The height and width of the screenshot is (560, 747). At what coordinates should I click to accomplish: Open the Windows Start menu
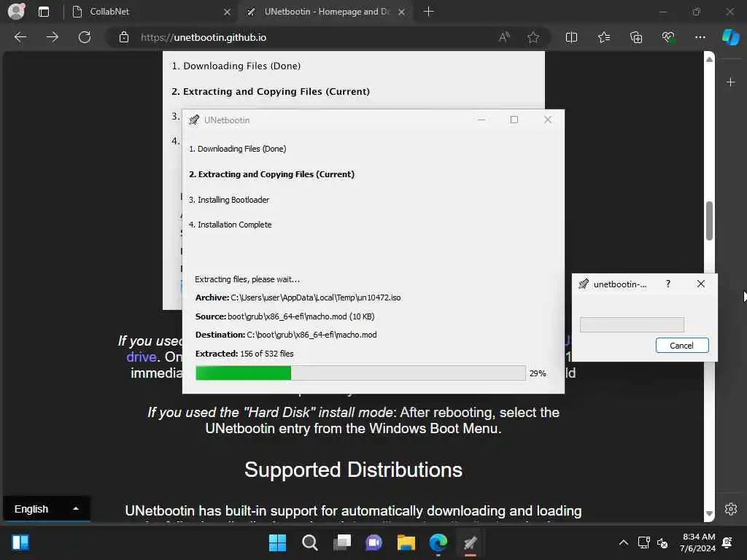277,542
